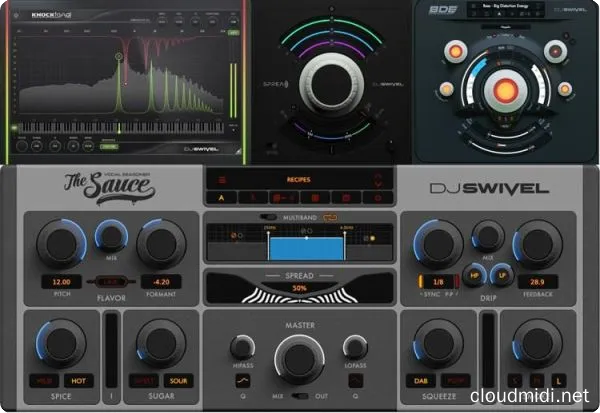The width and height of the screenshot is (600, 413).
Task: Select MILD mode under Spice
Action: [44, 381]
